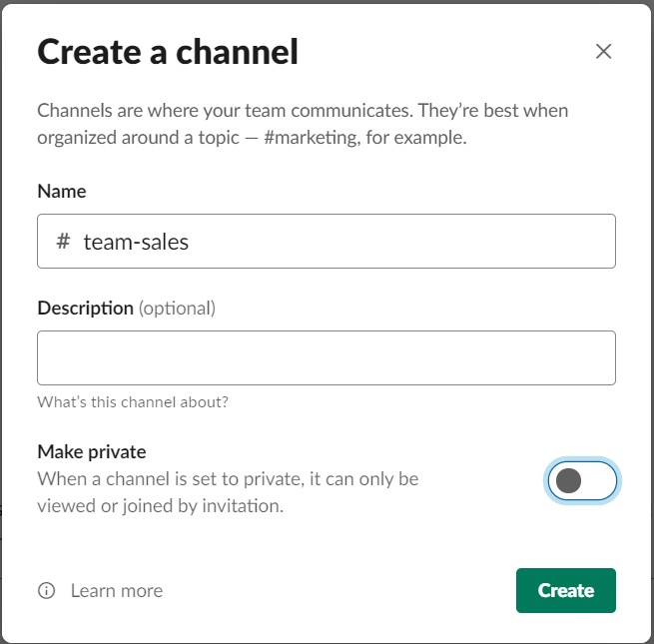
Task: Click the 'Description' label text
Action: [x=86, y=309]
